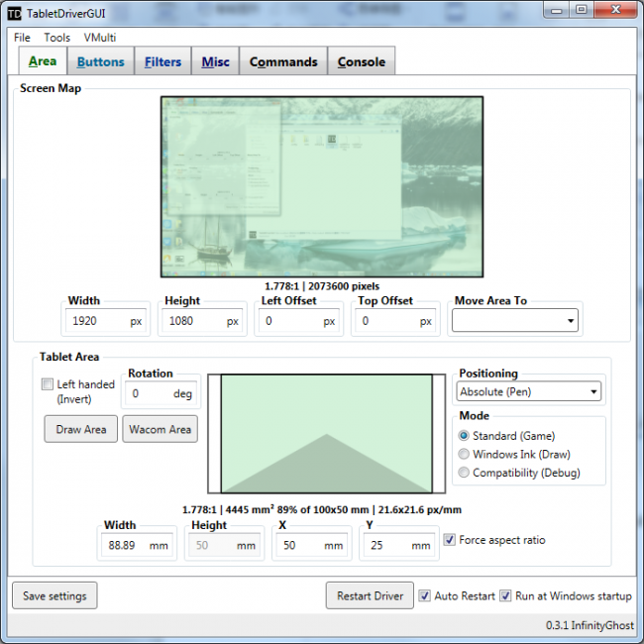Toggle Auto Restart checkbox
The image size is (644, 644).
[424, 595]
